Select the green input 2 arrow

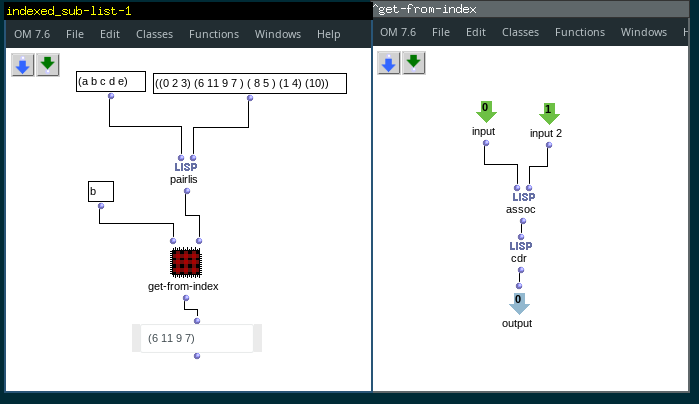tap(549, 114)
